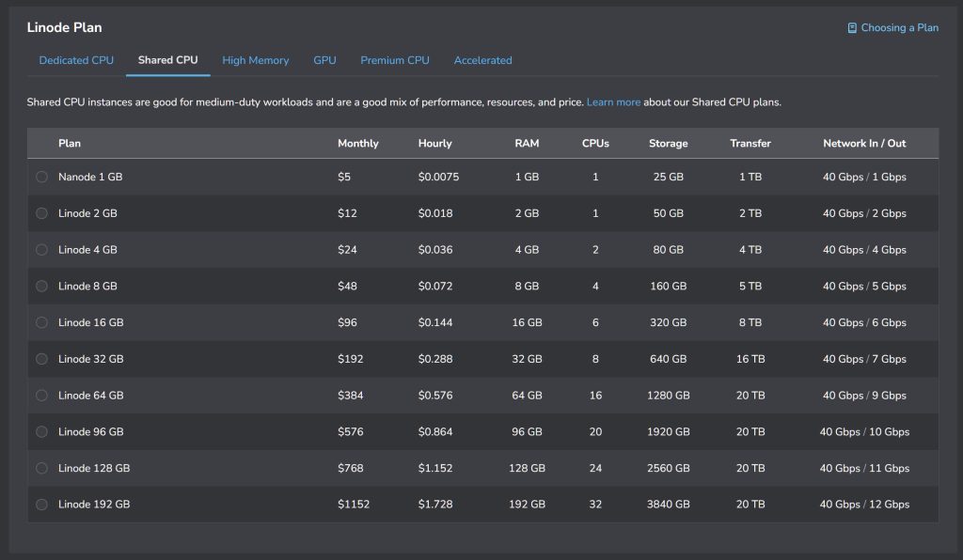Click the $576 monthly price
The height and width of the screenshot is (560, 963).
(x=350, y=431)
